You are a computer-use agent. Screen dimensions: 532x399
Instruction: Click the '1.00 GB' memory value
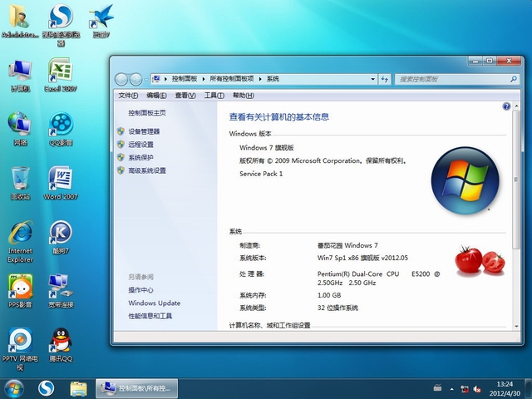(x=329, y=295)
